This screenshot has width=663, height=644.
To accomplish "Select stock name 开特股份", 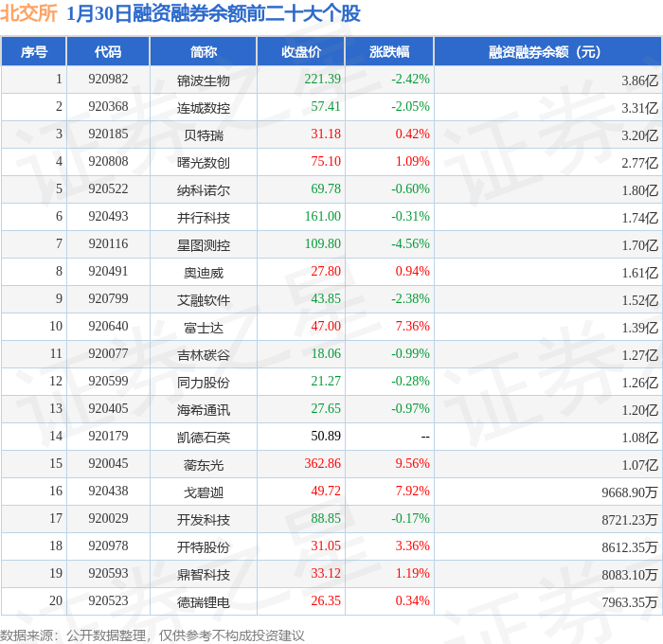I will (x=204, y=547).
